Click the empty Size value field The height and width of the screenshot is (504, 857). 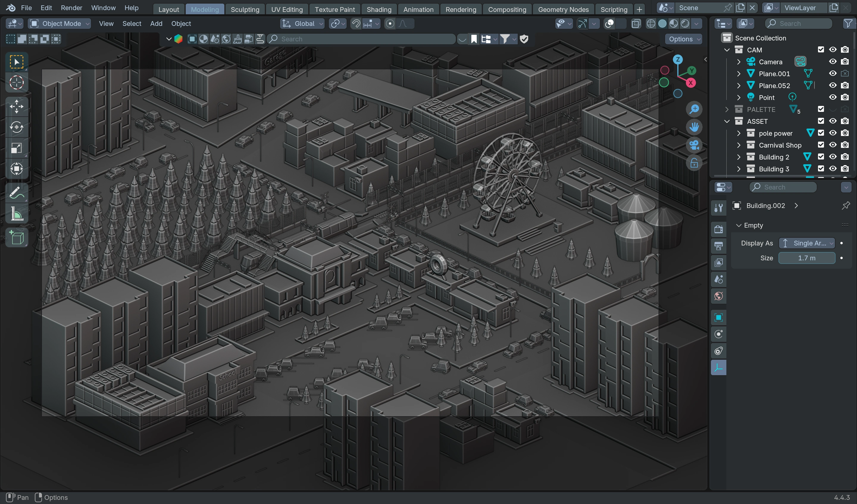(x=806, y=258)
